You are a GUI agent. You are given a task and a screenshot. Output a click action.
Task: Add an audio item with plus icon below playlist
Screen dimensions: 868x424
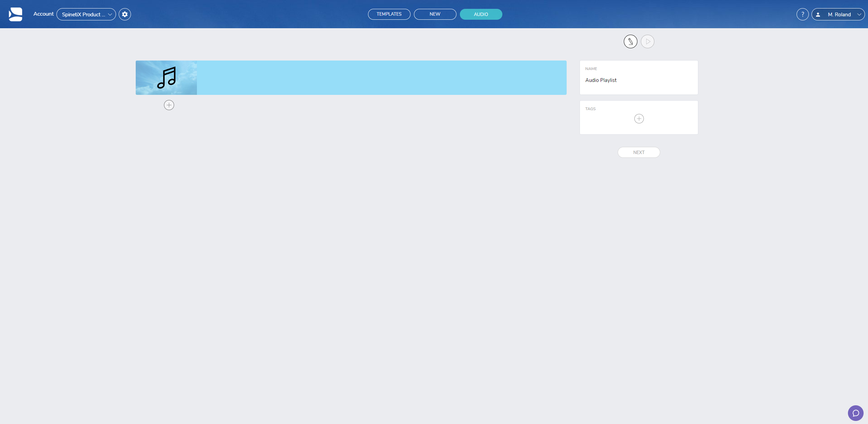click(169, 105)
